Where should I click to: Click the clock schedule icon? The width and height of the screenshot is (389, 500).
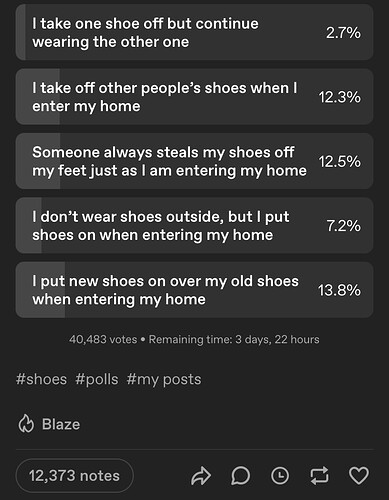tap(280, 476)
